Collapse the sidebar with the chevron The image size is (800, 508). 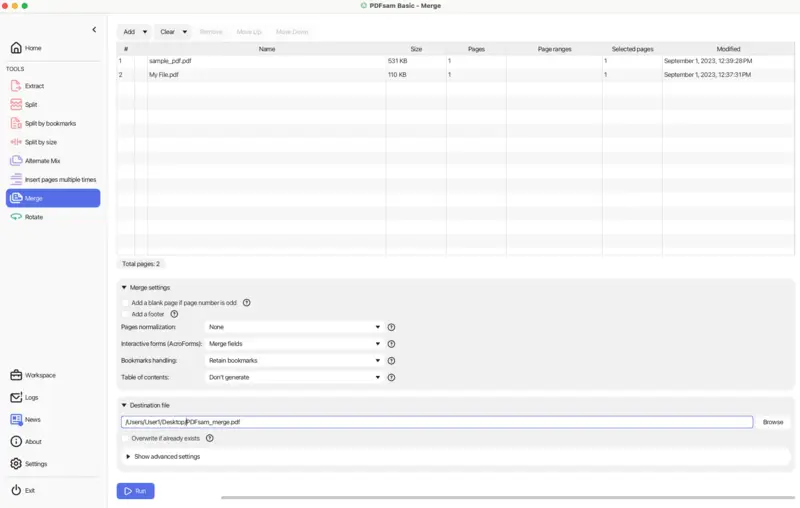(94, 30)
